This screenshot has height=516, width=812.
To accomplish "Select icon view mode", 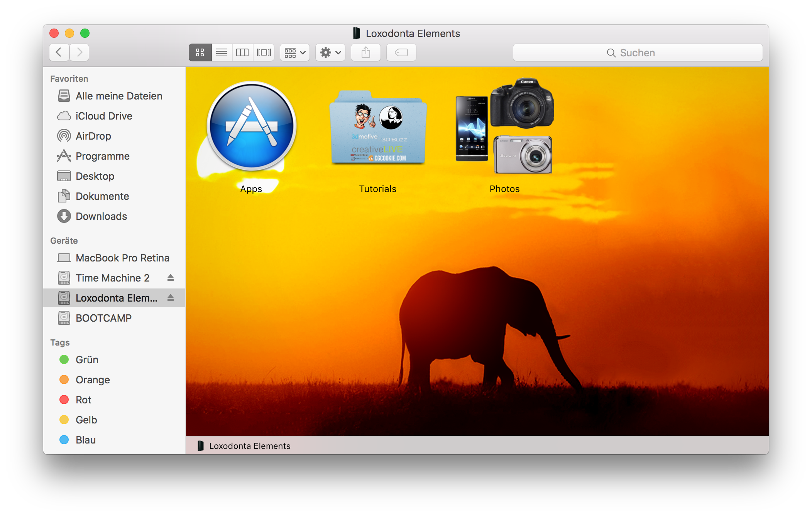I will tap(200, 52).
